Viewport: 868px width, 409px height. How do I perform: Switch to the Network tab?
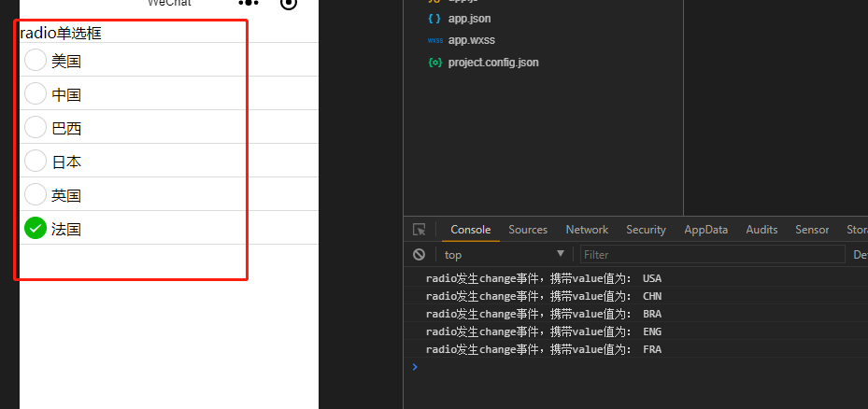587,230
